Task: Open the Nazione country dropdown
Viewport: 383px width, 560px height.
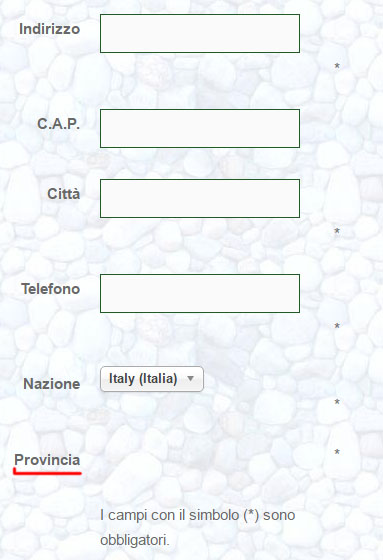Action: point(152,379)
